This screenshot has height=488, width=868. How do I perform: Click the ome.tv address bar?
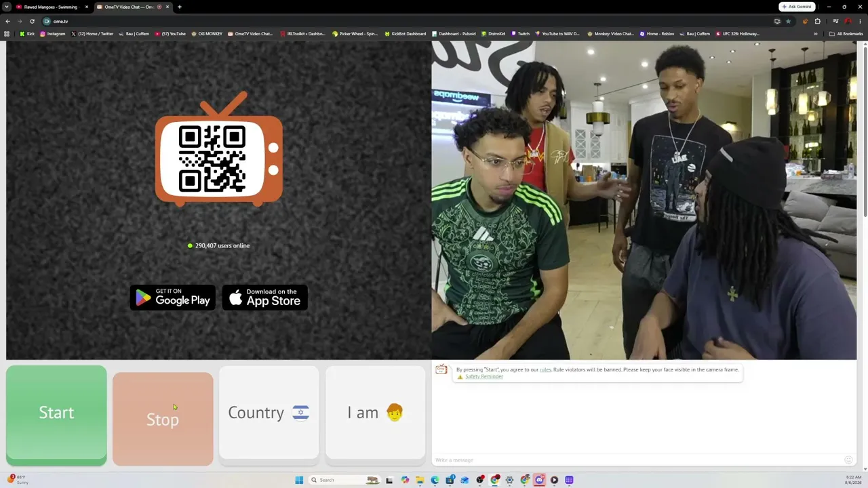click(x=407, y=21)
